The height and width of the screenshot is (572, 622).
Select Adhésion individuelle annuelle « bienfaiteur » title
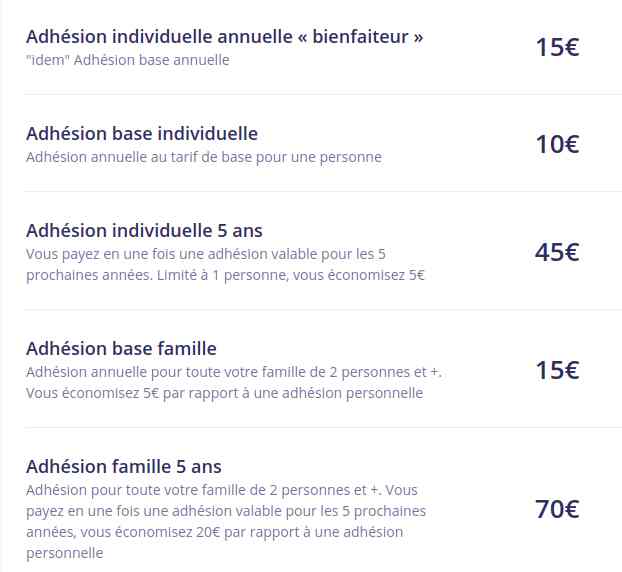click(225, 37)
